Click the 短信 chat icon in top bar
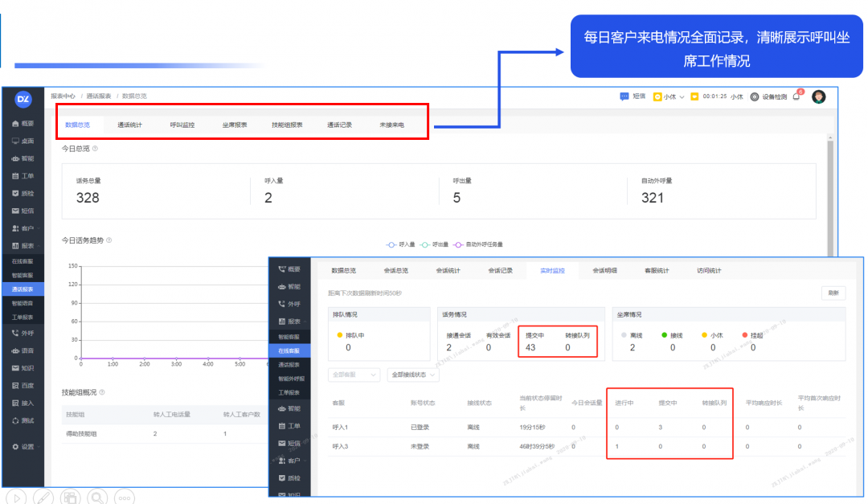Viewport: 868px width, 504px height. pyautogui.click(x=633, y=96)
